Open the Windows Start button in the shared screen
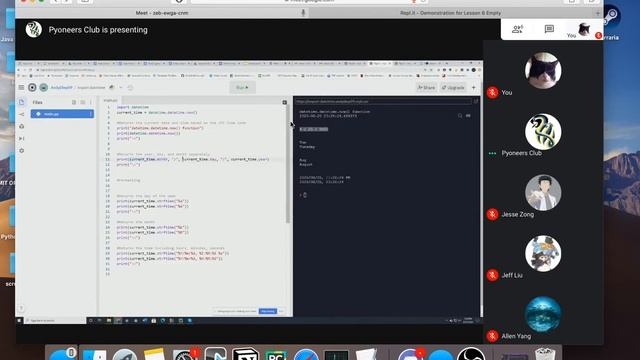 tap(19, 321)
